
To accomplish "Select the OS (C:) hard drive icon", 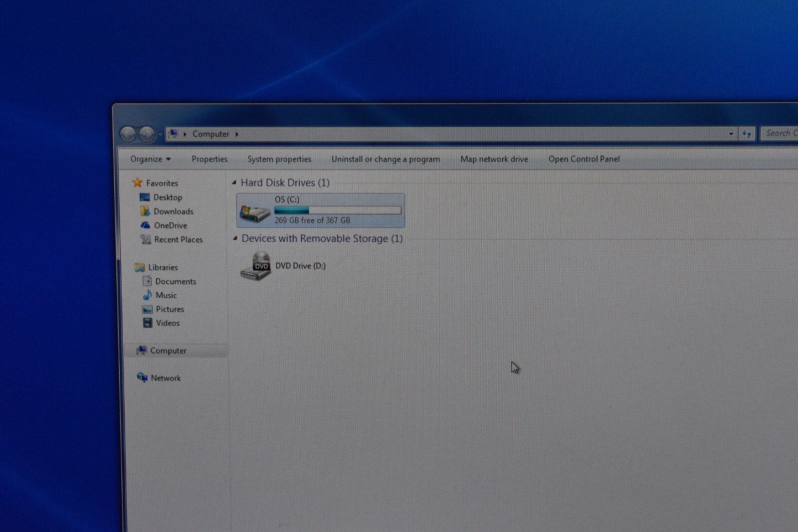I will [255, 211].
